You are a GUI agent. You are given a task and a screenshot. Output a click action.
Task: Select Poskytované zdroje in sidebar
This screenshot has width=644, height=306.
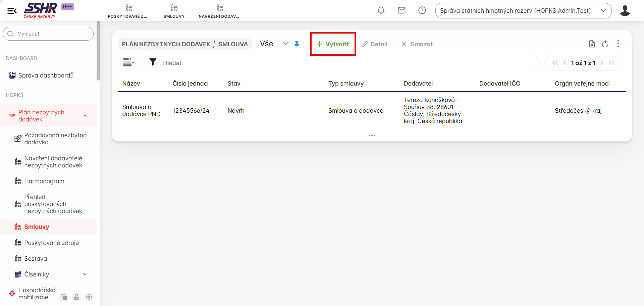[51, 243]
